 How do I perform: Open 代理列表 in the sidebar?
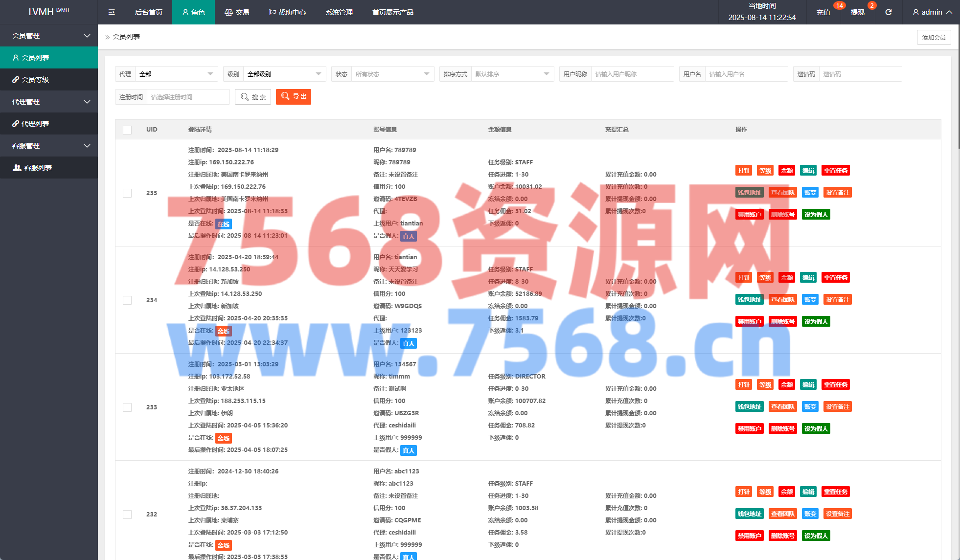(35, 124)
